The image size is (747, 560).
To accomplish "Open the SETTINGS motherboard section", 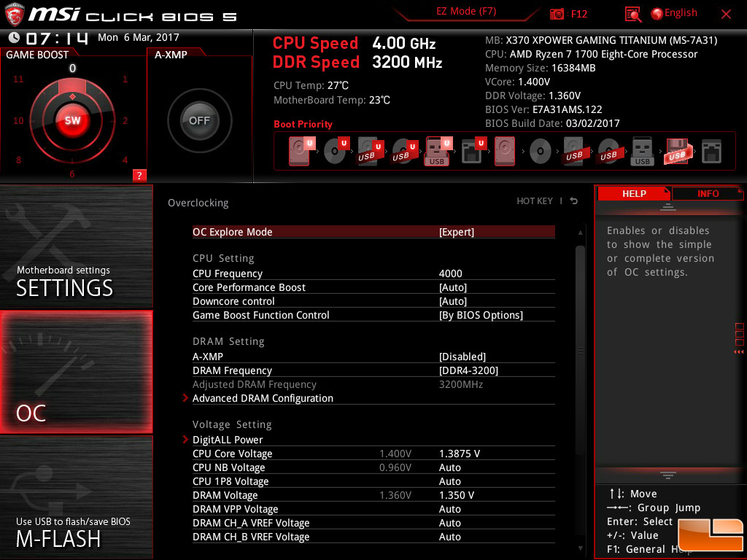I will [x=76, y=246].
